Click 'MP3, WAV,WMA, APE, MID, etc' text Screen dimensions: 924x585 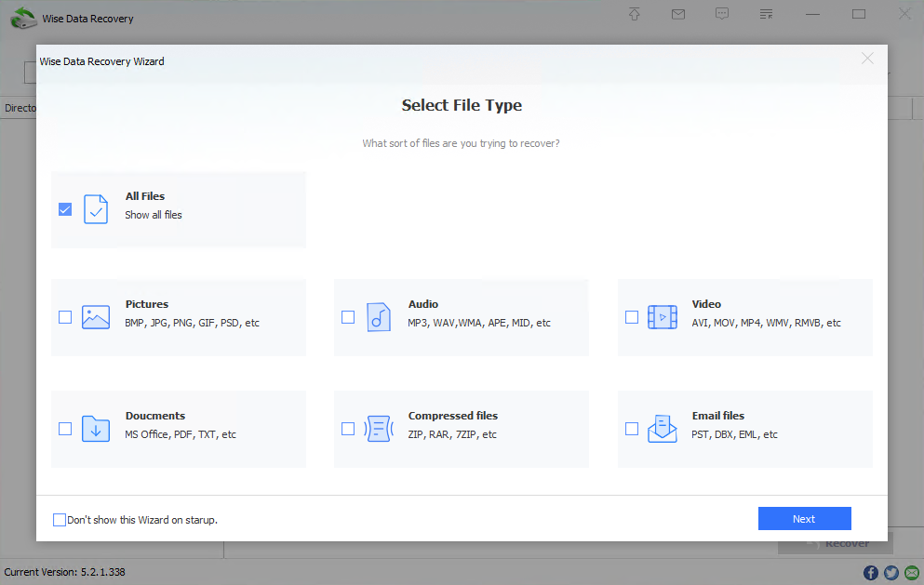(479, 323)
